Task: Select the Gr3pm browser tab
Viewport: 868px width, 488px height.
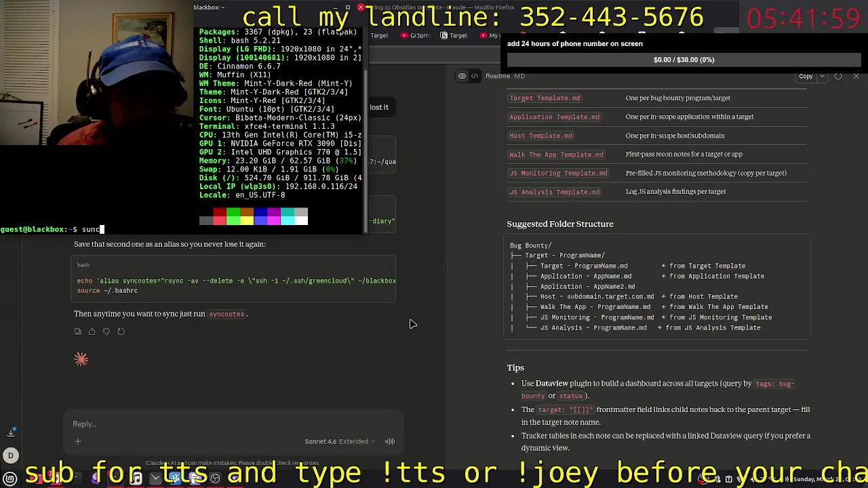Action: [415, 35]
